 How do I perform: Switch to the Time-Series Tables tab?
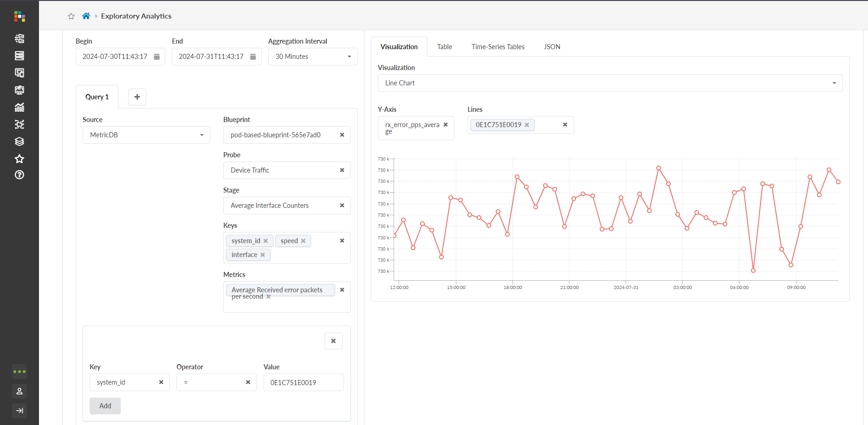tap(498, 47)
